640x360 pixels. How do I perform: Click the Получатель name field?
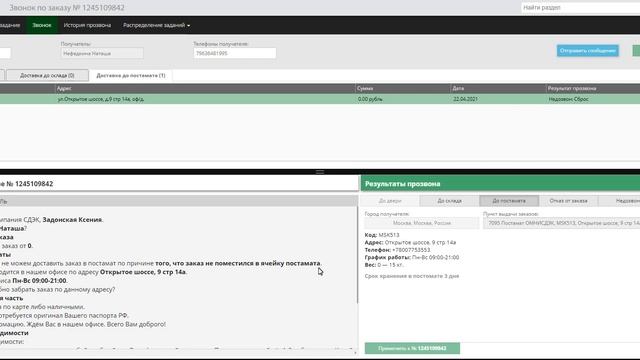102,53
